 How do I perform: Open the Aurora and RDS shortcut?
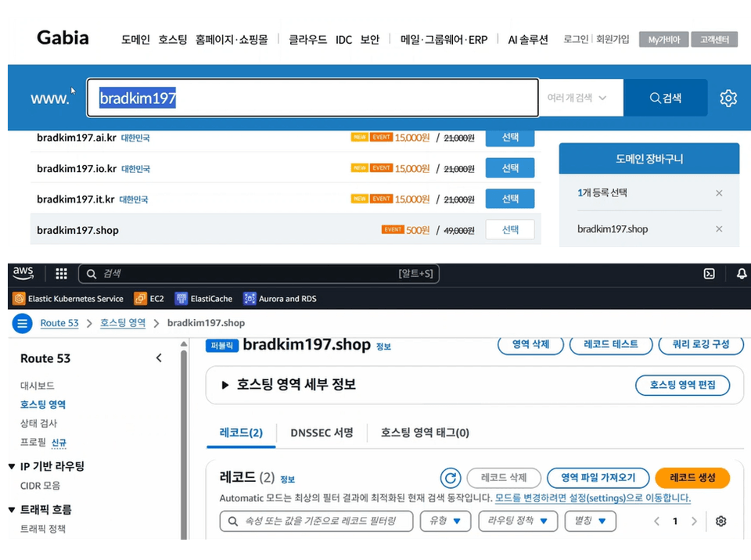(280, 299)
